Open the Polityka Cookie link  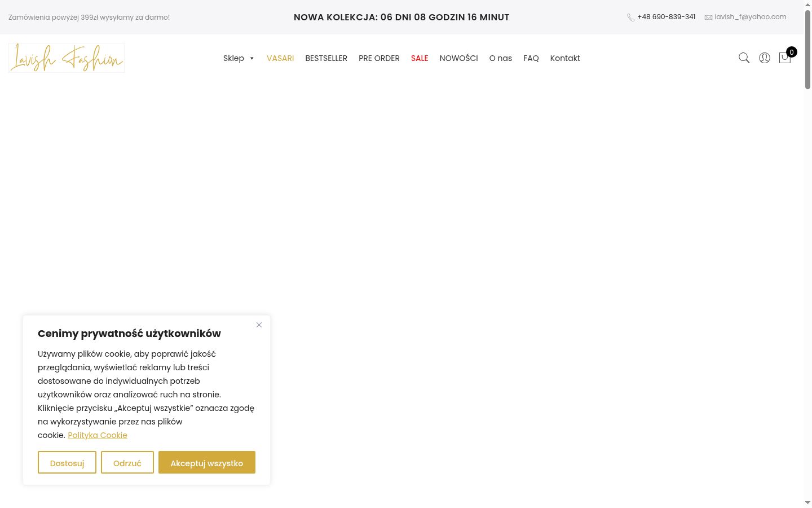click(x=98, y=435)
